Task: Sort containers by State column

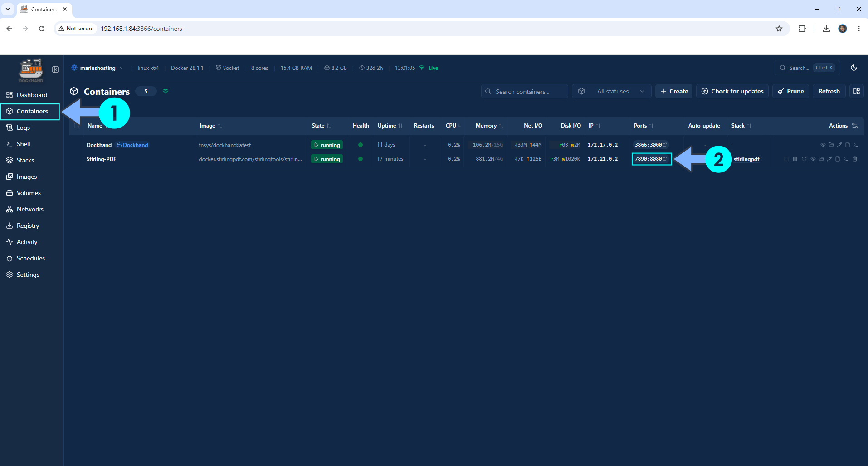Action: point(321,126)
